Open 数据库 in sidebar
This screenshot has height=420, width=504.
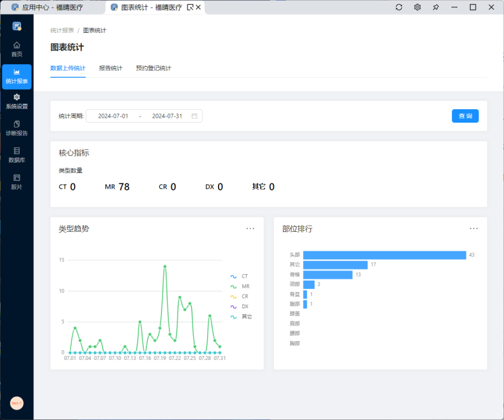(16, 155)
